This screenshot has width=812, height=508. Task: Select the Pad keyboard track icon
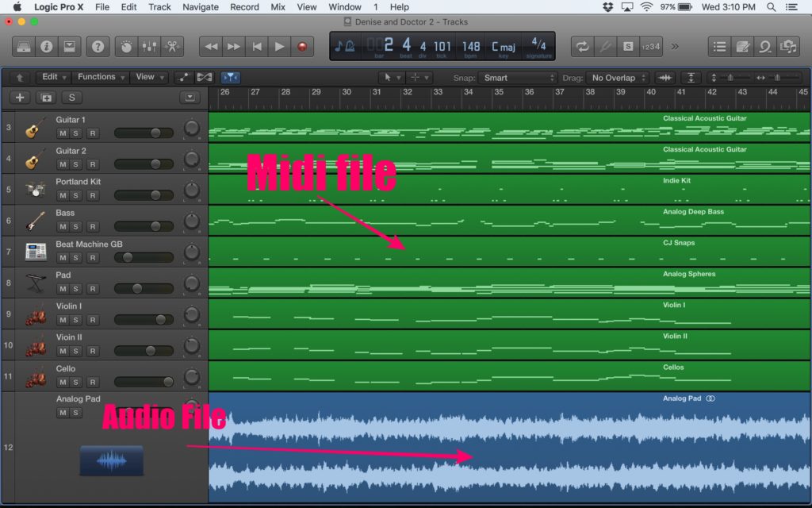coord(35,283)
